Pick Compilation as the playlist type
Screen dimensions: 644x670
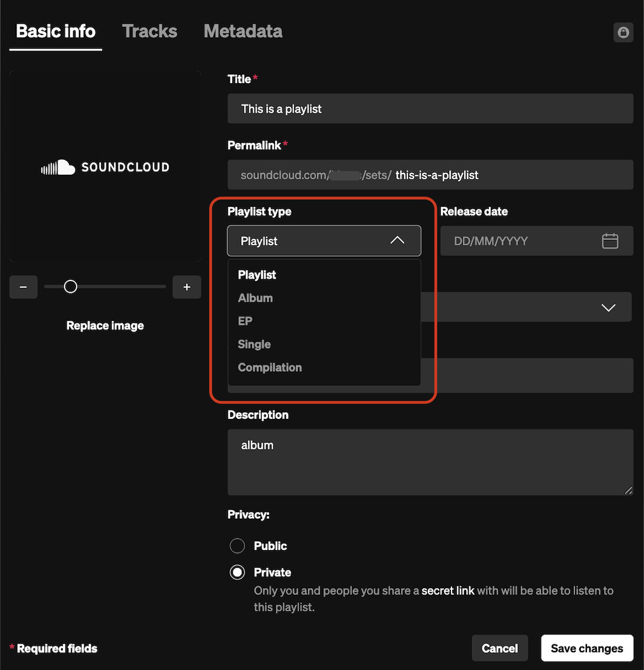coord(270,368)
